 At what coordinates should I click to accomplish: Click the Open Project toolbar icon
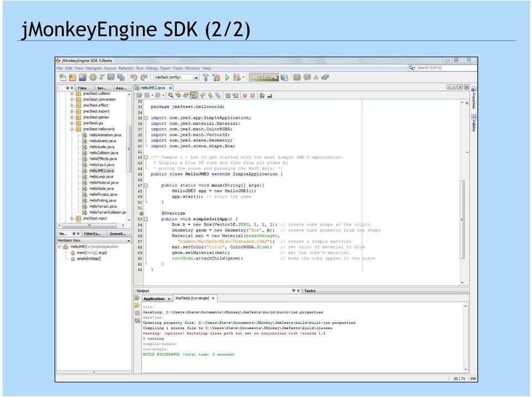click(x=83, y=78)
